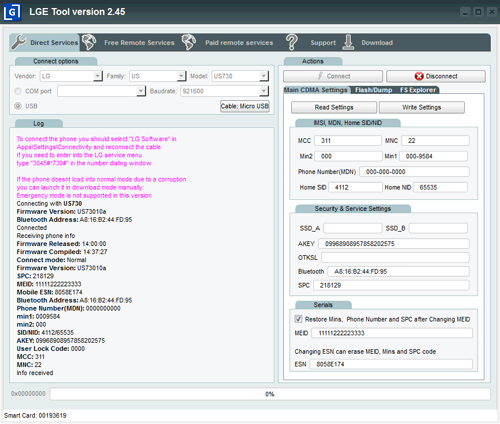Click the MNC field showing 22
Viewport: 500px width, 424px height.
coord(435,140)
